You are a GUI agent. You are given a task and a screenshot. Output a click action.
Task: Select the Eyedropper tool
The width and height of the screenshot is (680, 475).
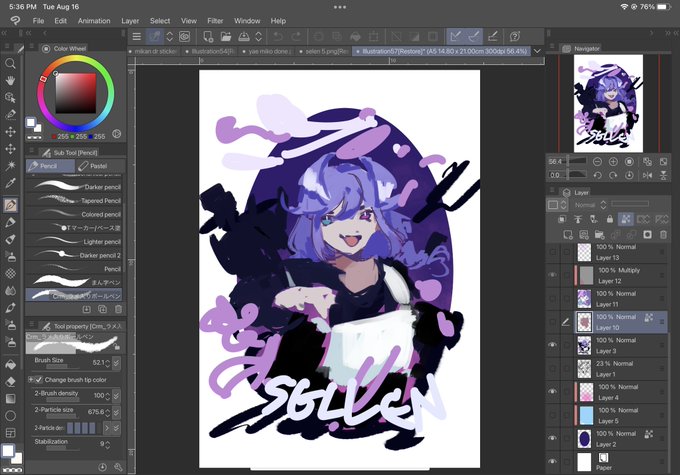10,183
